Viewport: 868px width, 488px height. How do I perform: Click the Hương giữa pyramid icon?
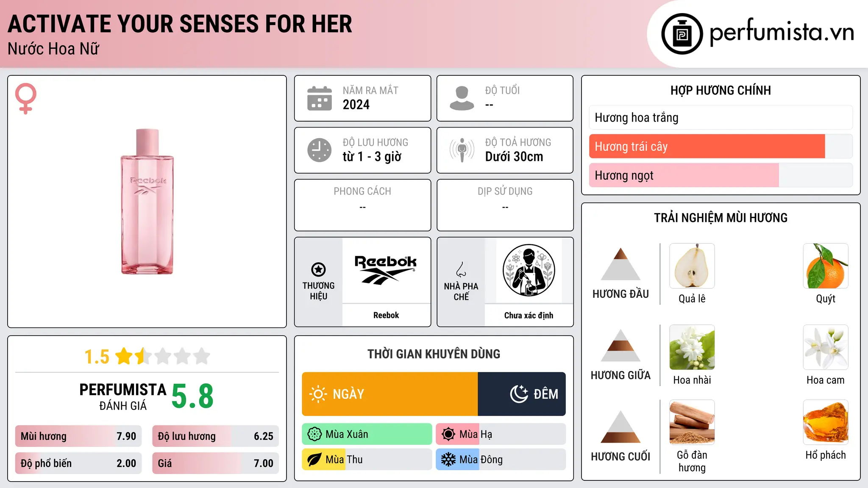[x=620, y=345]
